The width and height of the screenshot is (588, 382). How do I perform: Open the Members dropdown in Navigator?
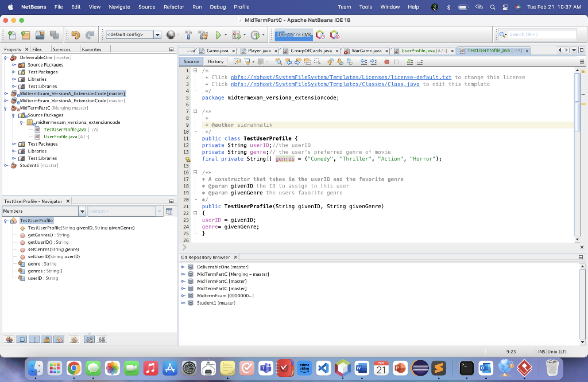tap(82, 211)
